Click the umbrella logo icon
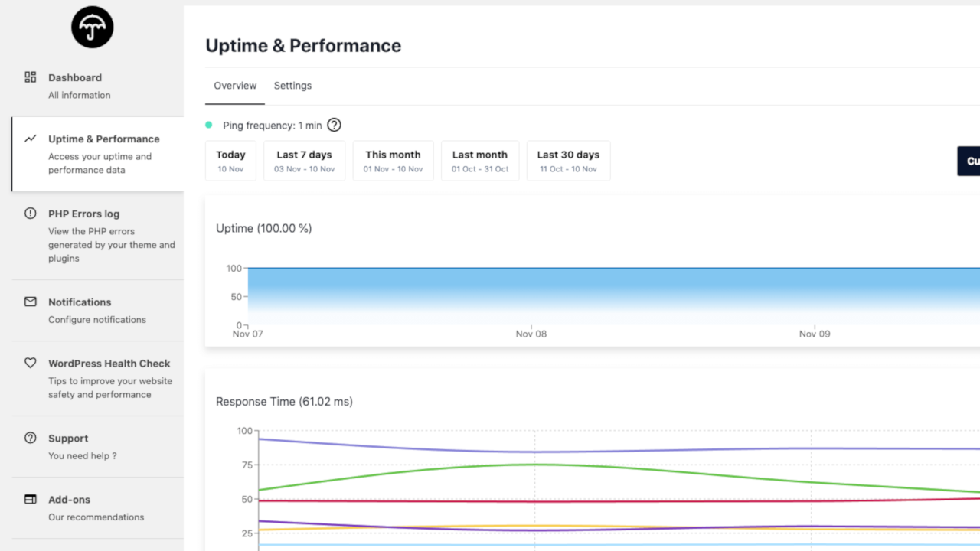This screenshot has height=551, width=980. coord(92,27)
